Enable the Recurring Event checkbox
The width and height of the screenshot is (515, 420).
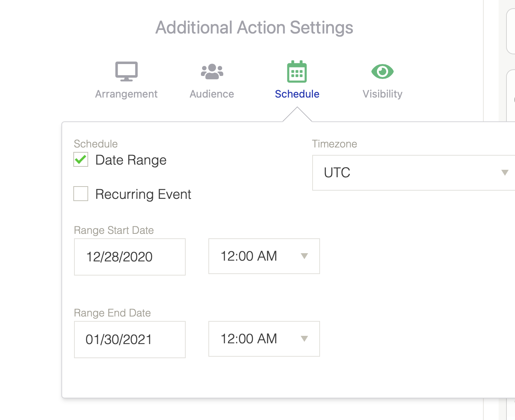(x=81, y=194)
